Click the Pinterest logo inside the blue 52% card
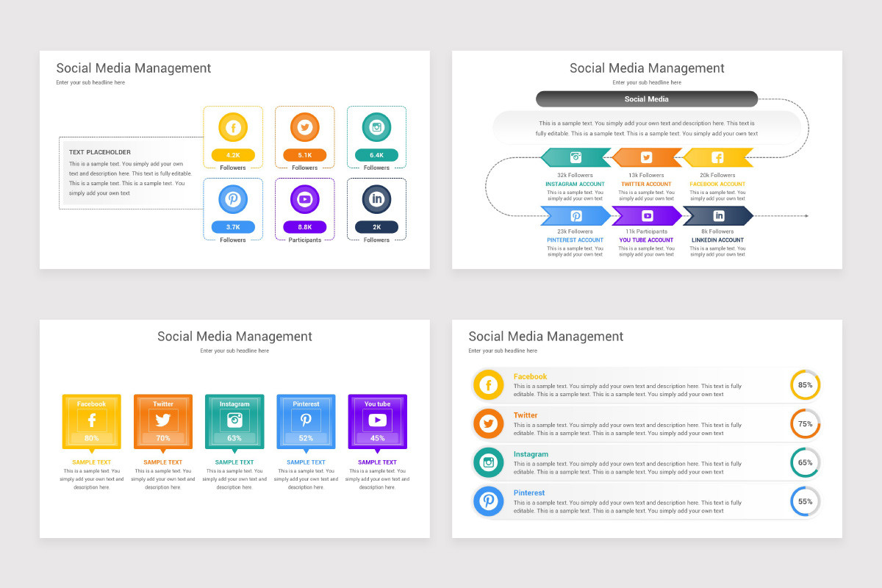Image resolution: width=882 pixels, height=588 pixels. (306, 420)
